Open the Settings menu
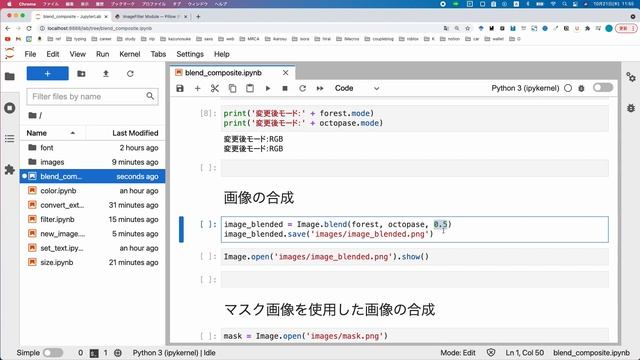 pyautogui.click(x=190, y=54)
